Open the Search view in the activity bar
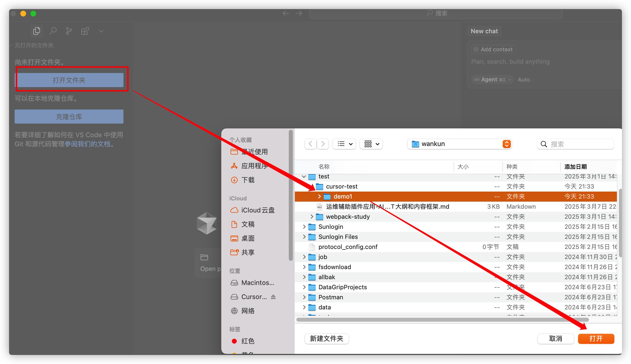 (53, 31)
